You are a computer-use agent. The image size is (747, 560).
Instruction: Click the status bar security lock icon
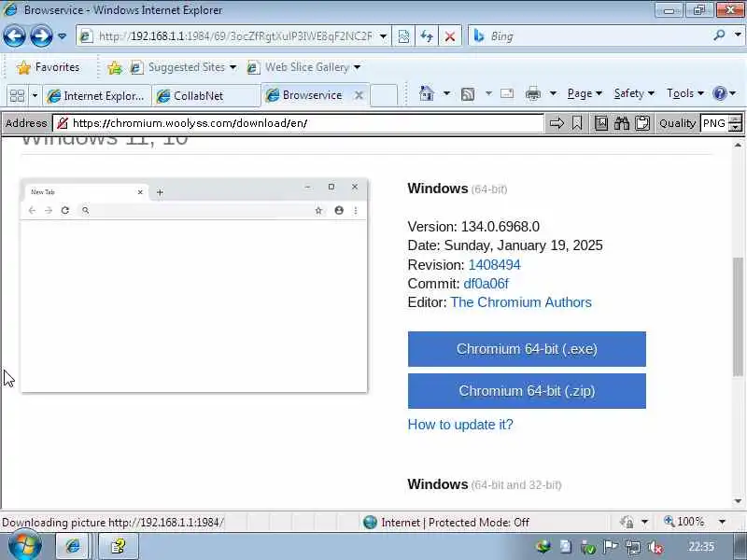[627, 522]
